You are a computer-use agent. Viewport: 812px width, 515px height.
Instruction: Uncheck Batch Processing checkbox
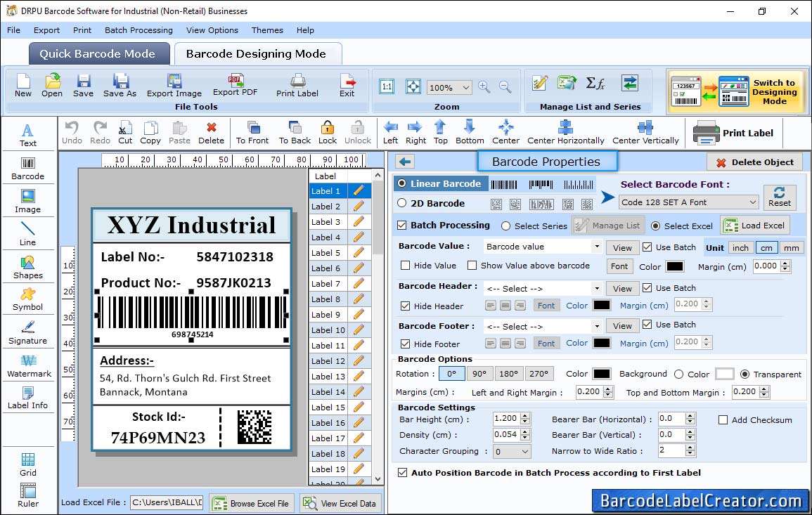[402, 225]
